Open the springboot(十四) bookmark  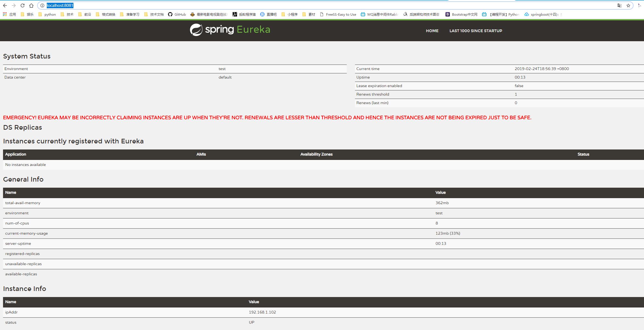coord(543,14)
